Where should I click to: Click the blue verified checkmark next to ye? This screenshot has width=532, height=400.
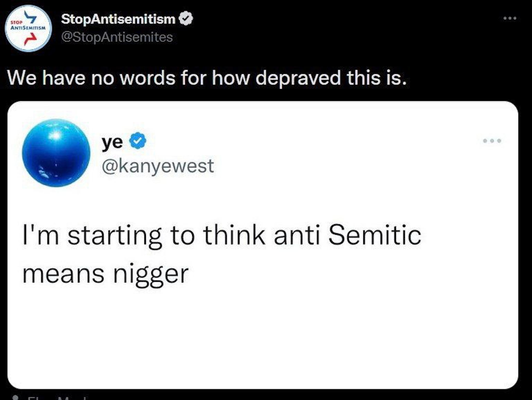click(138, 141)
